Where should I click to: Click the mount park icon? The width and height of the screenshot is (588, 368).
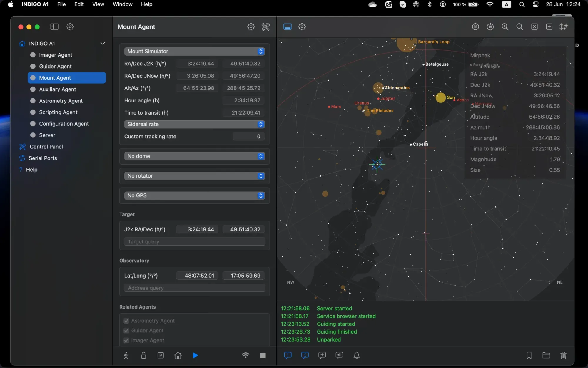pos(161,355)
